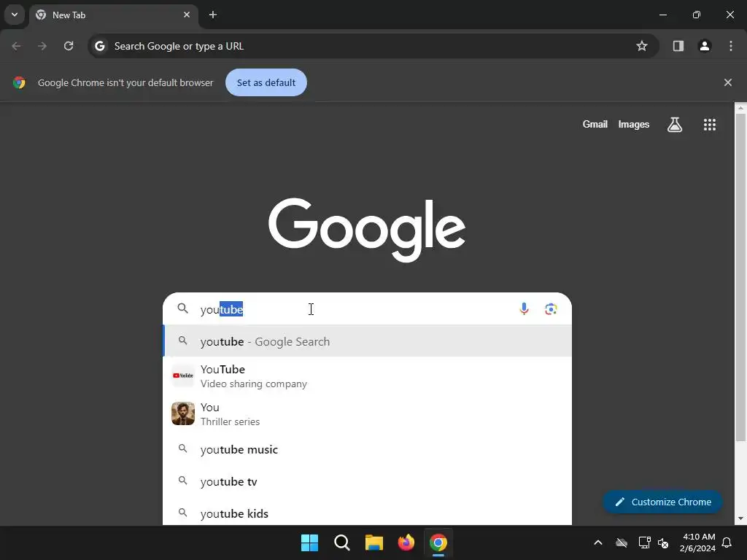
Task: Click the OneDrive cloud tray icon
Action: (x=622, y=542)
